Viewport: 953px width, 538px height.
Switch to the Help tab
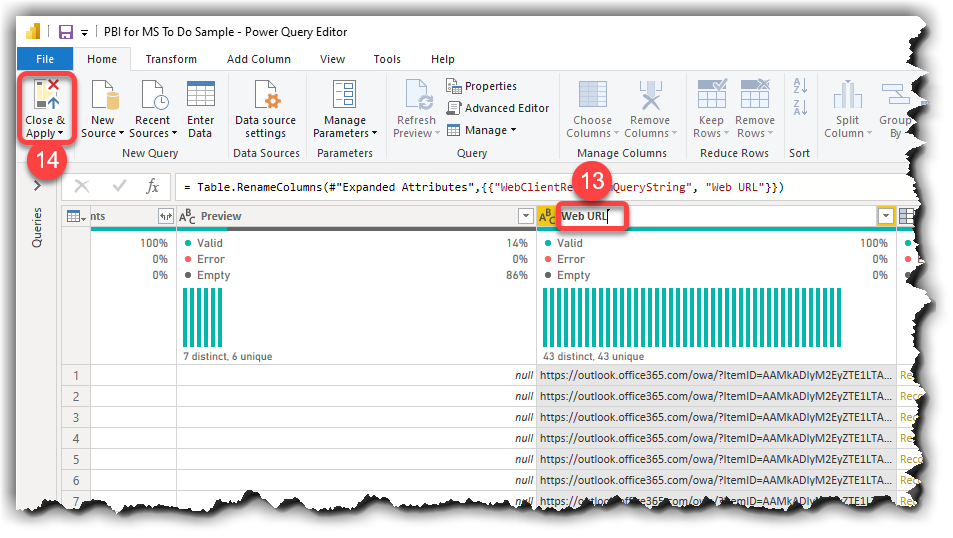pos(442,59)
